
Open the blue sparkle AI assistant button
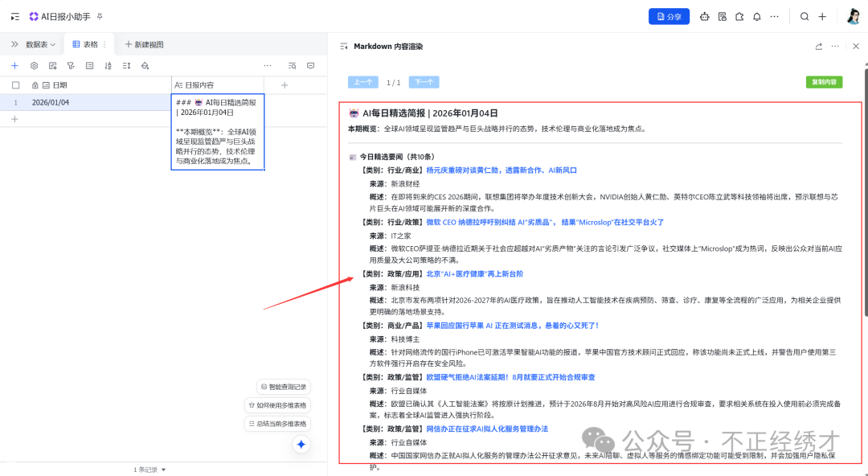coord(301,444)
